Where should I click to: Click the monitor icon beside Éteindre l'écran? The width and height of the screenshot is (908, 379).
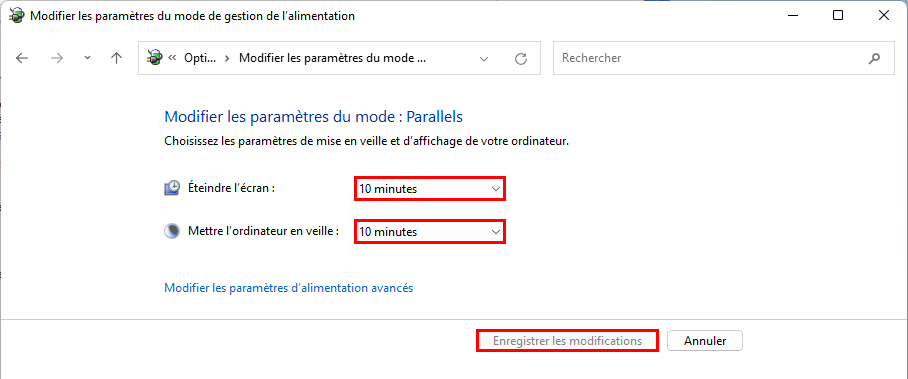pyautogui.click(x=172, y=188)
